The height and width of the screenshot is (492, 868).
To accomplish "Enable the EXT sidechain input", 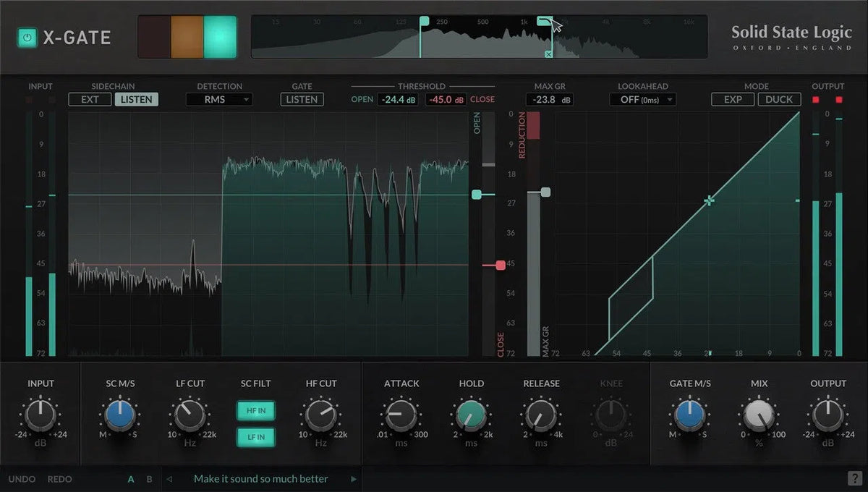I will [90, 99].
